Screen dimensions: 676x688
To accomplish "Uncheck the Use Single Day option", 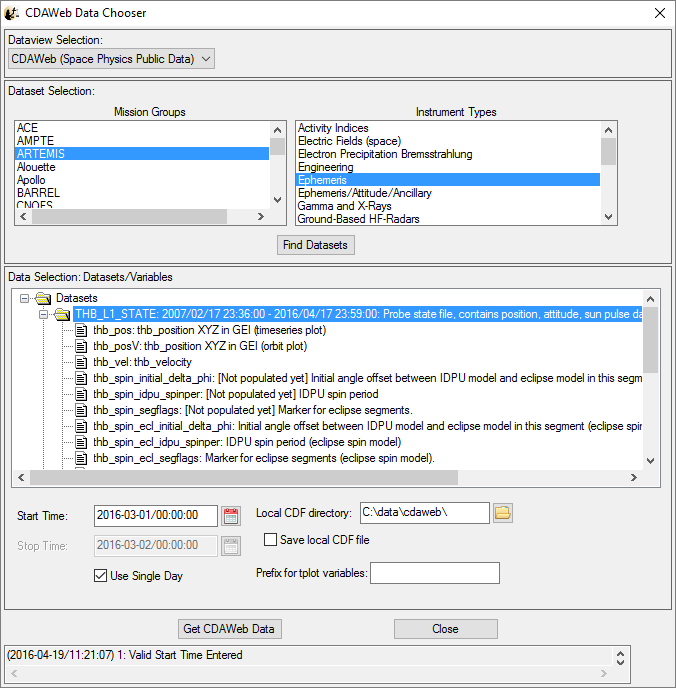I will point(100,576).
